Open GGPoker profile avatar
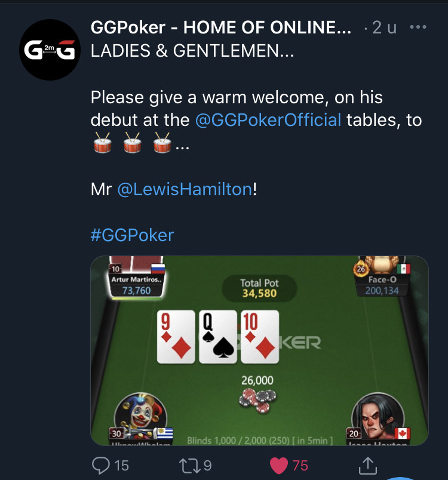Viewport: 448px width, 480px height. tap(50, 50)
